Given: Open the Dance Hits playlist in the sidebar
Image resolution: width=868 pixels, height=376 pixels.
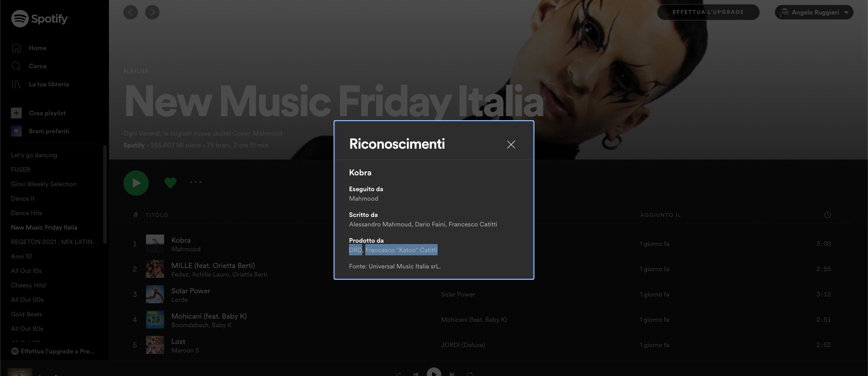Looking at the screenshot, I should [26, 213].
